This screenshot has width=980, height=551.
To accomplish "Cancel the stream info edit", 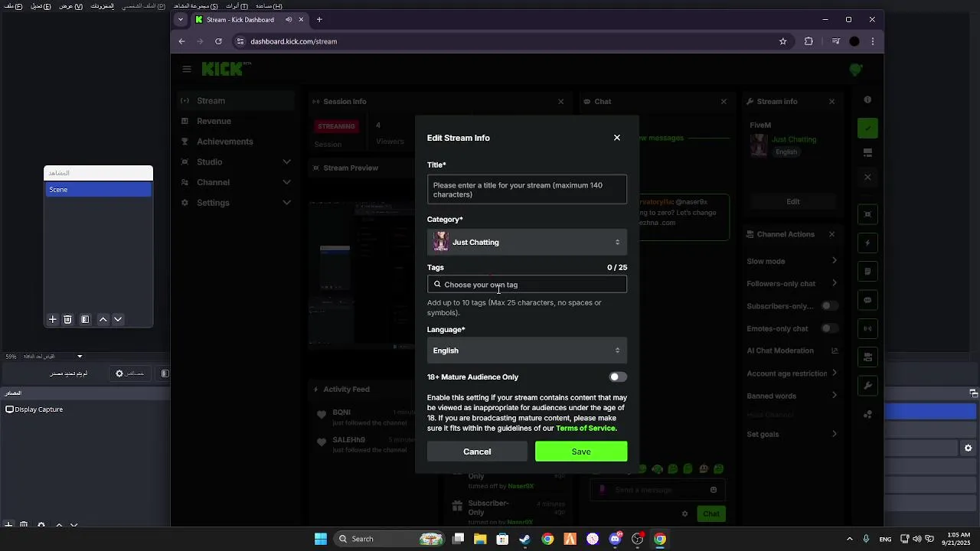I will [x=477, y=452].
